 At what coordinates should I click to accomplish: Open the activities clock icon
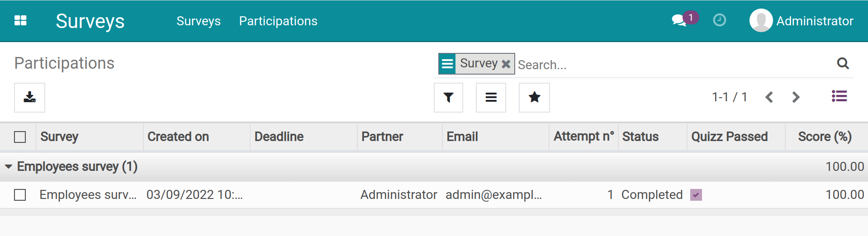click(719, 20)
